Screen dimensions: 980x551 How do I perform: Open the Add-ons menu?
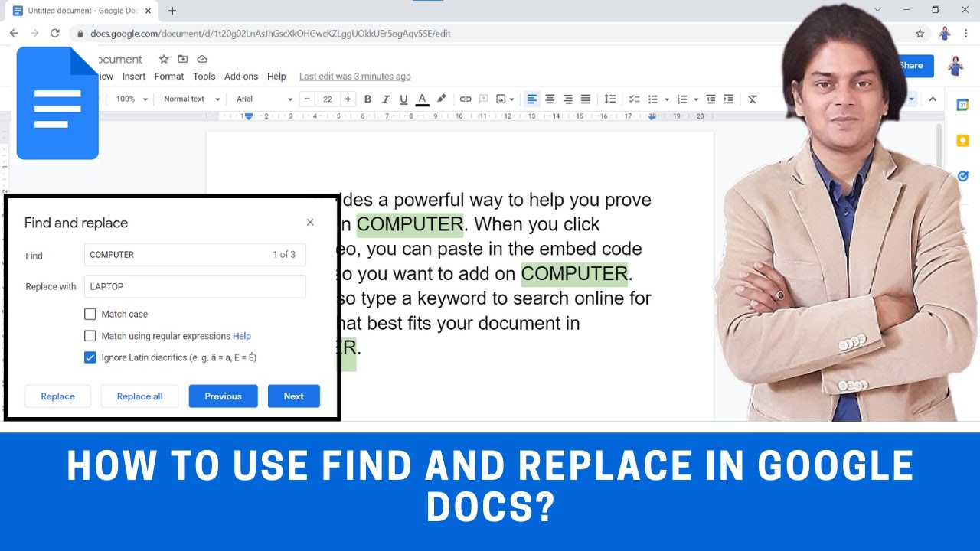click(x=241, y=77)
